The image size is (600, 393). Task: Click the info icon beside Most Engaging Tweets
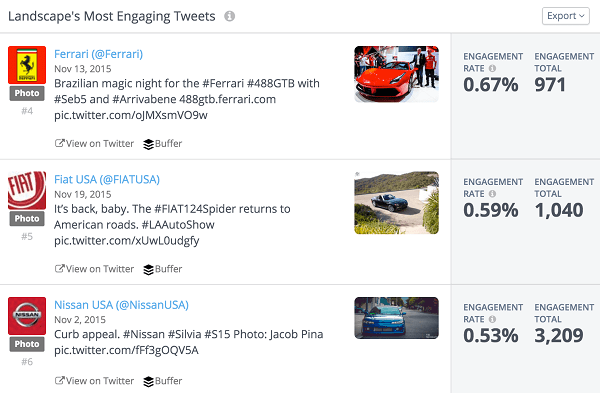230,16
